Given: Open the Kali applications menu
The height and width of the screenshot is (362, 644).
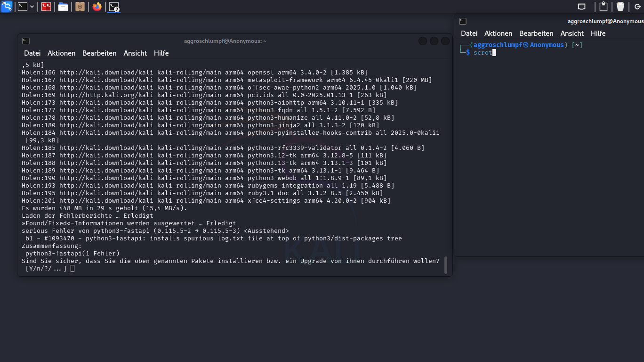Looking at the screenshot, I should (7, 7).
